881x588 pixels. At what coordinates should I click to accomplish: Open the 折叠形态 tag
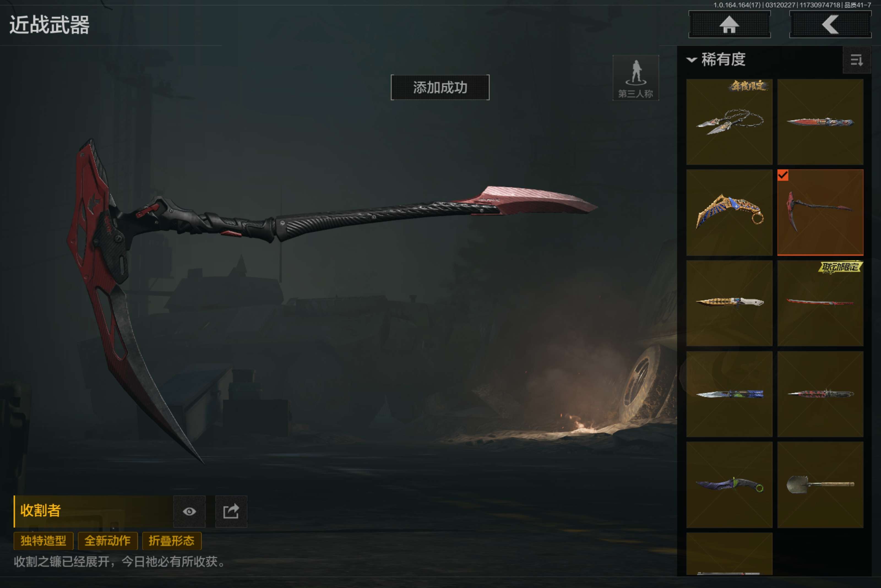tap(172, 541)
